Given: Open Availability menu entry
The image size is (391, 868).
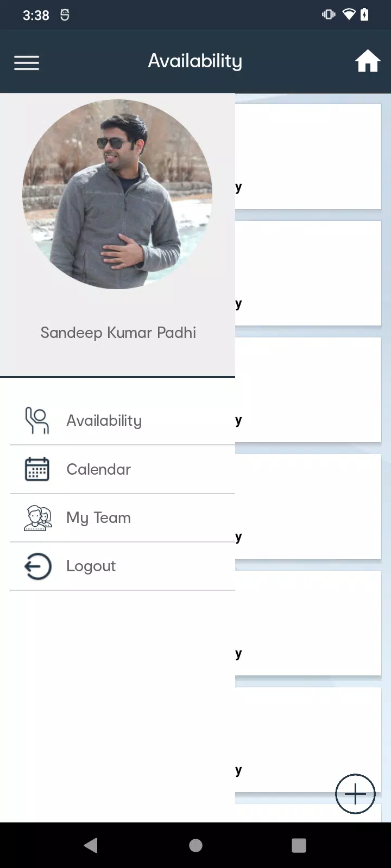Looking at the screenshot, I should (x=122, y=421).
